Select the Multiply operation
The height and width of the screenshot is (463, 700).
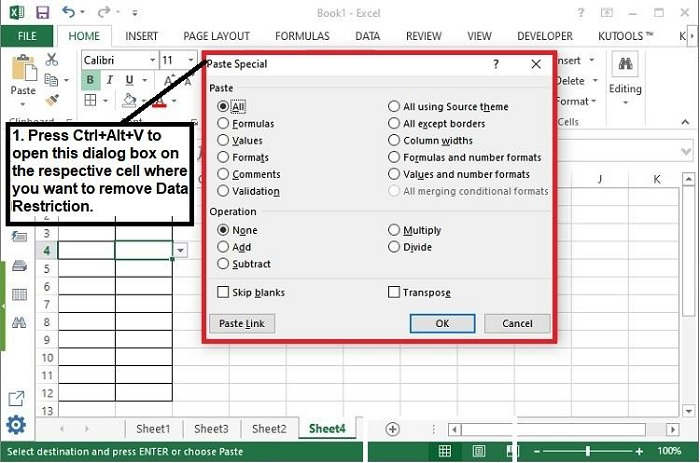tap(414, 230)
